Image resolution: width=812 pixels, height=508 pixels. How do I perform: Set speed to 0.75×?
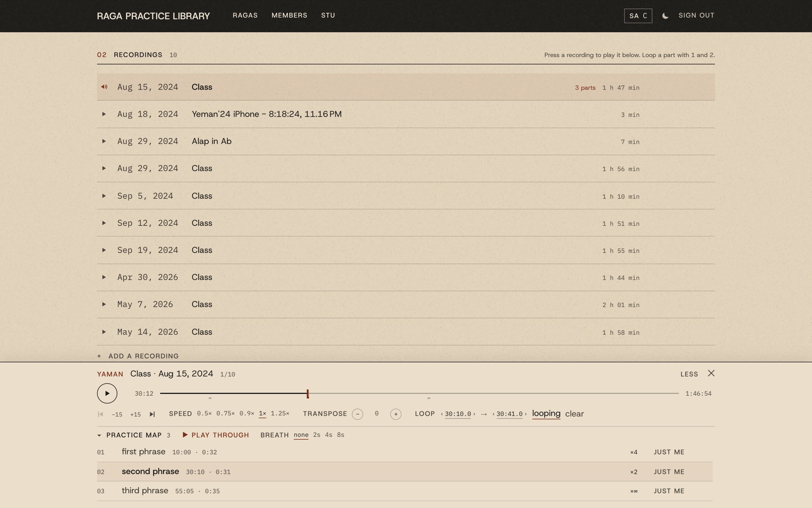point(226,414)
